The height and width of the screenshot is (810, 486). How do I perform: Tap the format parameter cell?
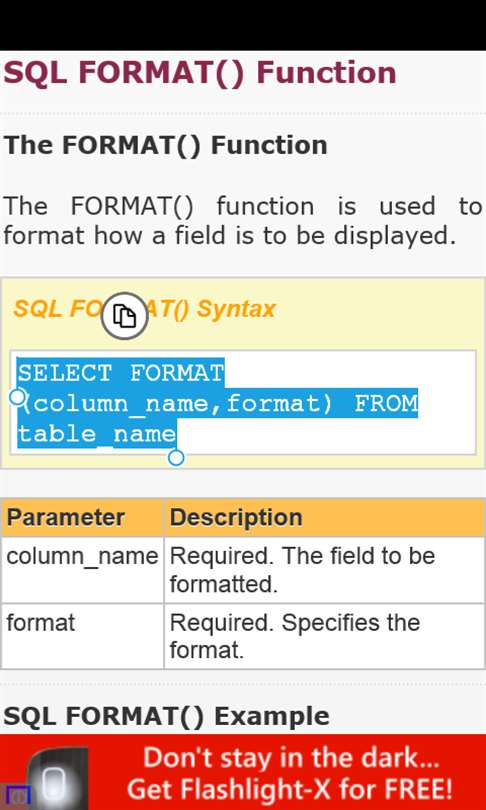click(83, 636)
